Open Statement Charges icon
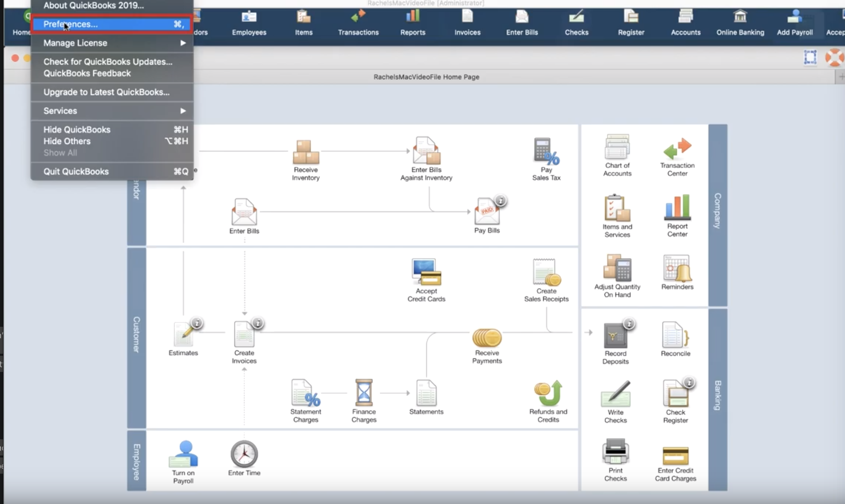The width and height of the screenshot is (845, 504). pos(305,401)
